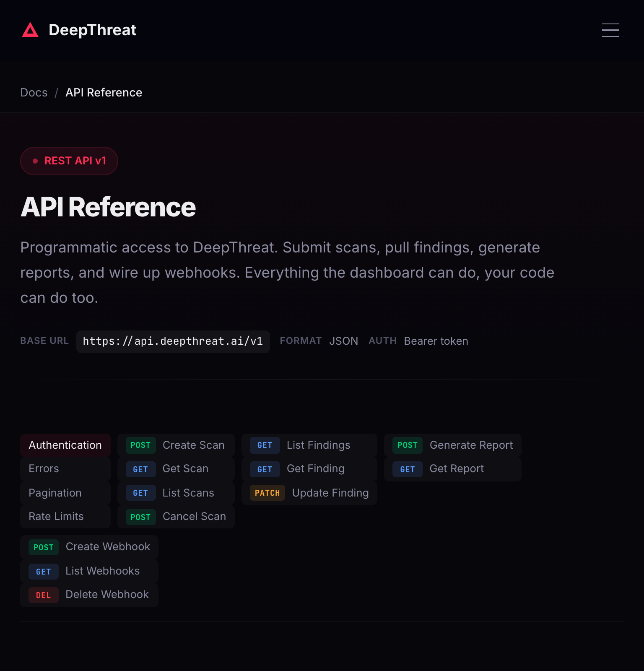Open the hamburger menu icon

pos(610,30)
